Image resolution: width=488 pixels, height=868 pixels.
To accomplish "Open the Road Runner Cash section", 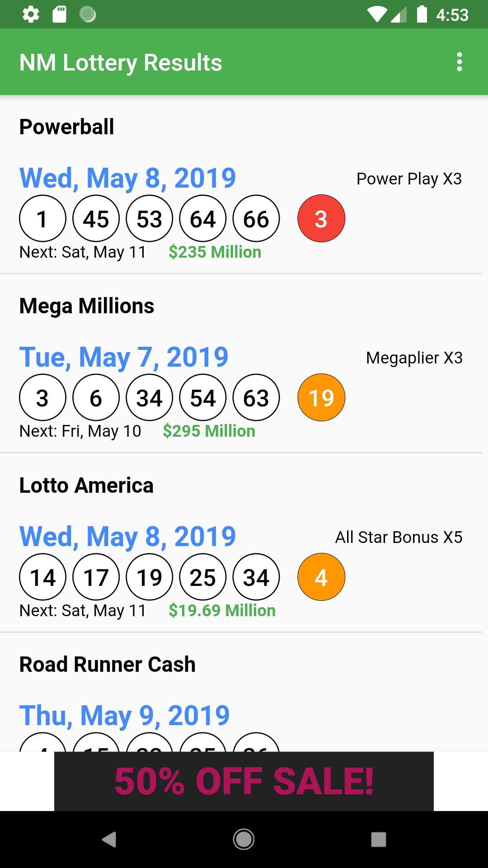I will pyautogui.click(x=108, y=665).
